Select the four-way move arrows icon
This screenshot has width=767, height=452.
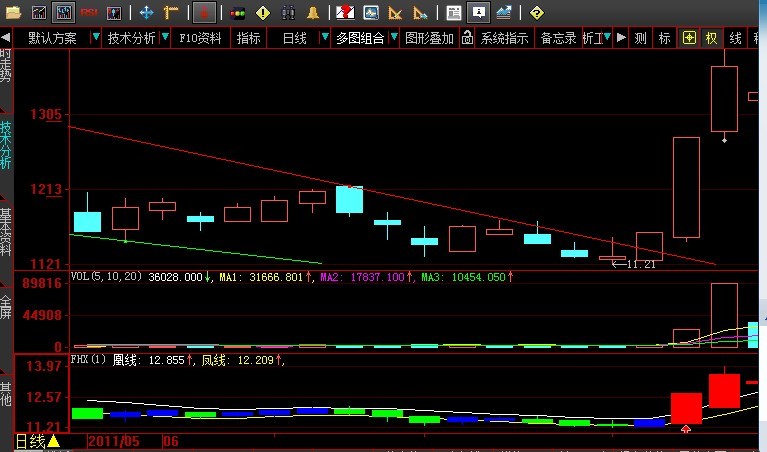click(146, 12)
